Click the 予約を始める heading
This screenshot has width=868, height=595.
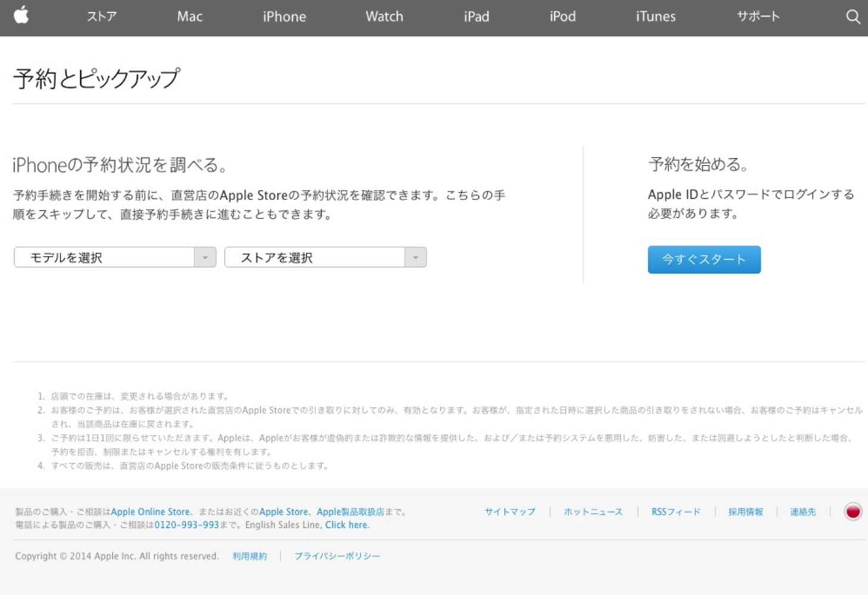[699, 164]
